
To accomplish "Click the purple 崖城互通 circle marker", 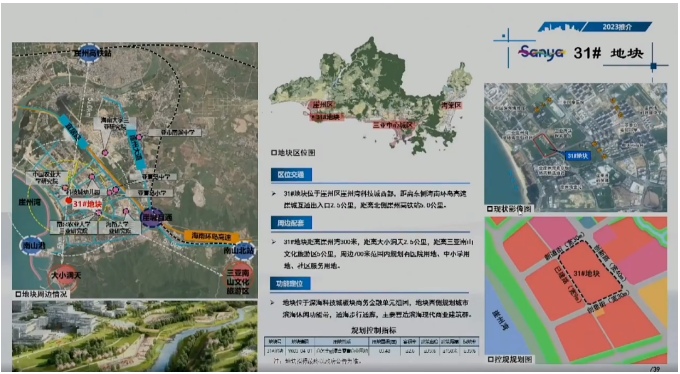I will coord(153,217).
